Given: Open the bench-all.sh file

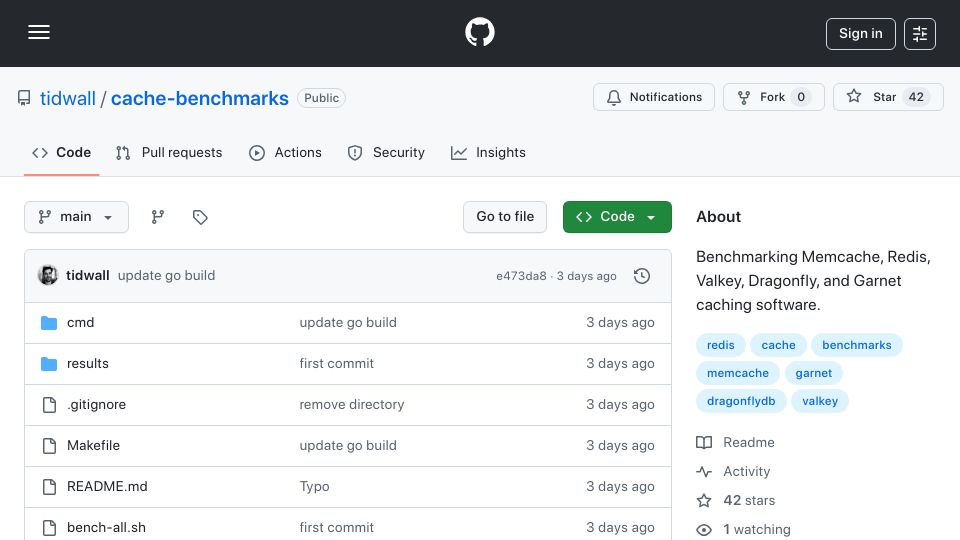Looking at the screenshot, I should (x=106, y=528).
